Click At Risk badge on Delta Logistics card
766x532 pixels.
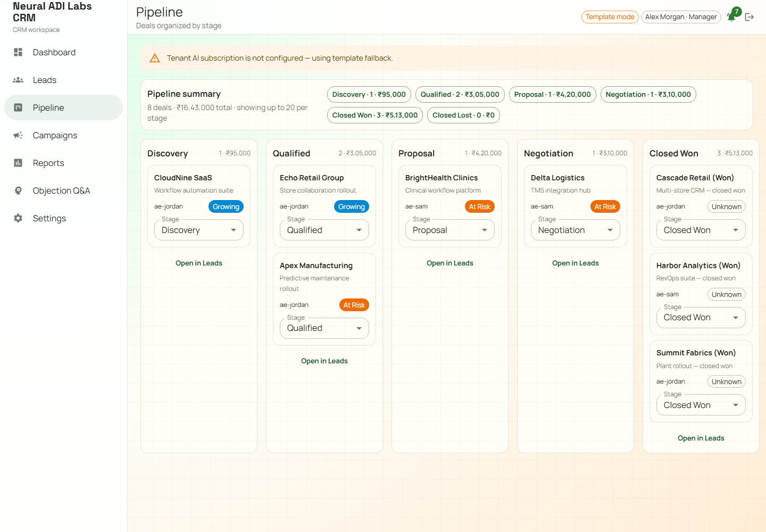point(605,206)
